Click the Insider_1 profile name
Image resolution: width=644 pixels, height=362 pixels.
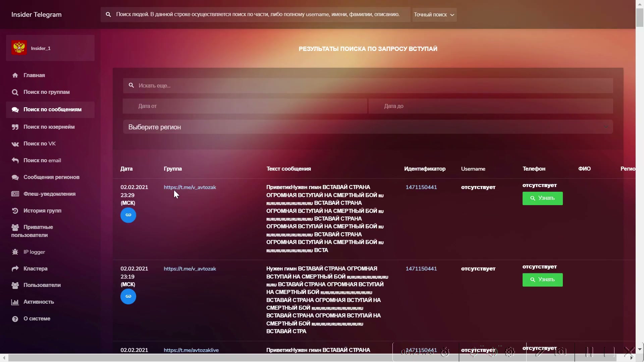point(41,48)
